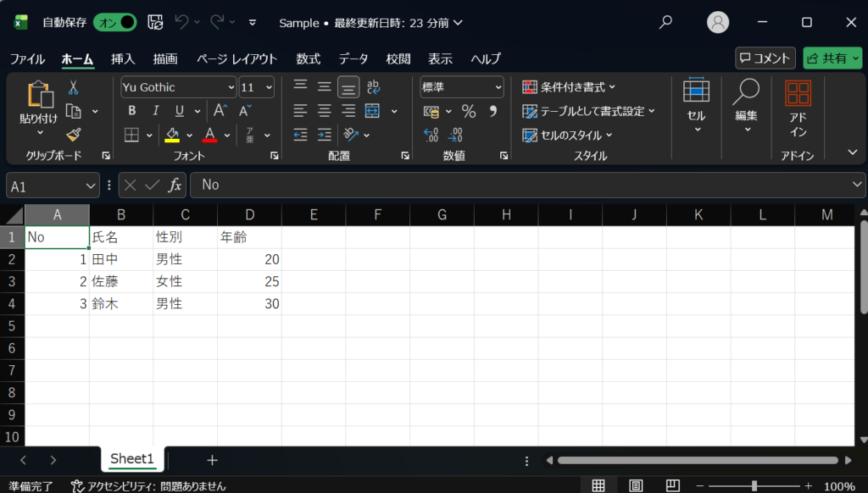This screenshot has width=868, height=493.
Task: Switch to Page Break Preview in status bar
Action: 672,486
